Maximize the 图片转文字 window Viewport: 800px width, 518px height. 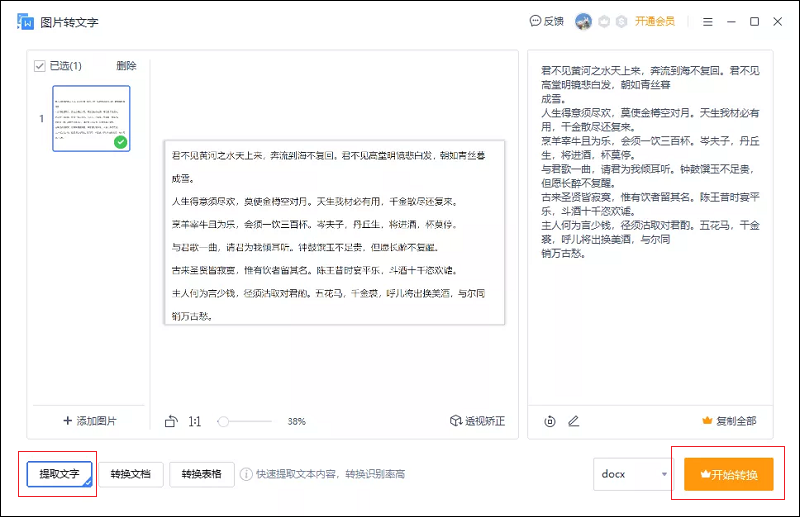tap(754, 21)
